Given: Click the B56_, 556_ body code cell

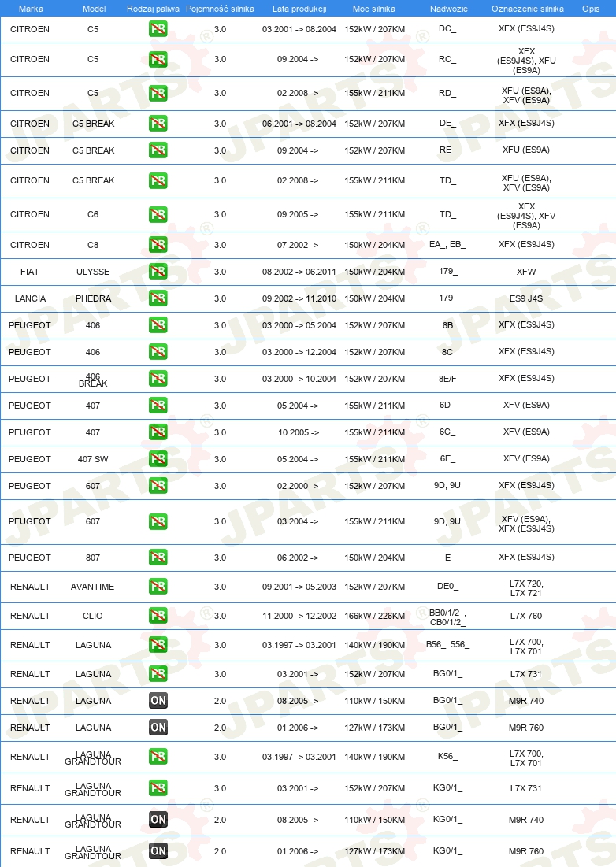Looking at the screenshot, I should pos(448,644).
